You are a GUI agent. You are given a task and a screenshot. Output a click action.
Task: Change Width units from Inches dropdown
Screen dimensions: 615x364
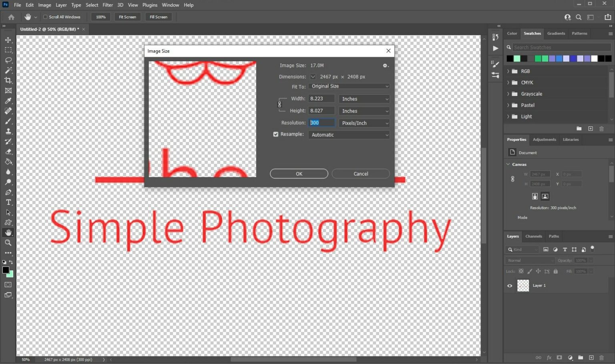coord(364,99)
